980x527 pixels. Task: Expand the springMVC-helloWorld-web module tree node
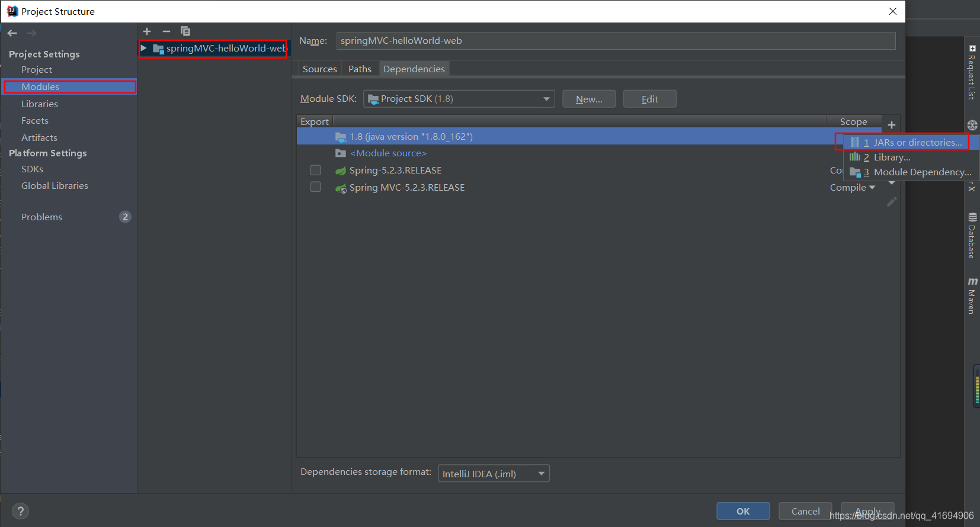tap(144, 48)
